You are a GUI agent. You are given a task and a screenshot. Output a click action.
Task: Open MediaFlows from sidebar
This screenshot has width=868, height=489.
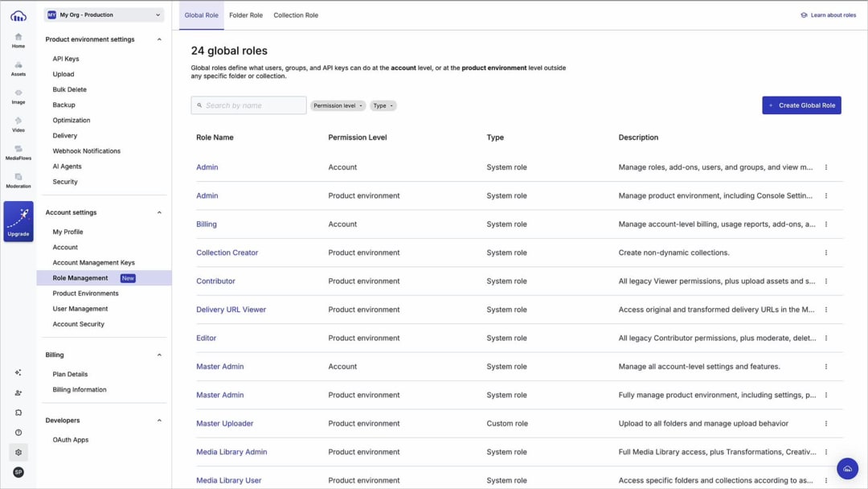click(x=18, y=153)
